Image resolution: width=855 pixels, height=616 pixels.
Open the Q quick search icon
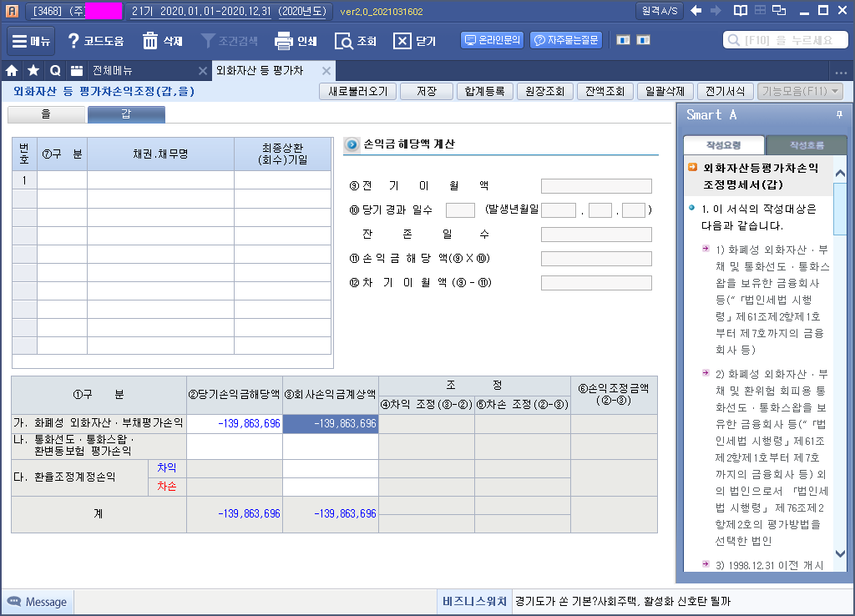(55, 70)
